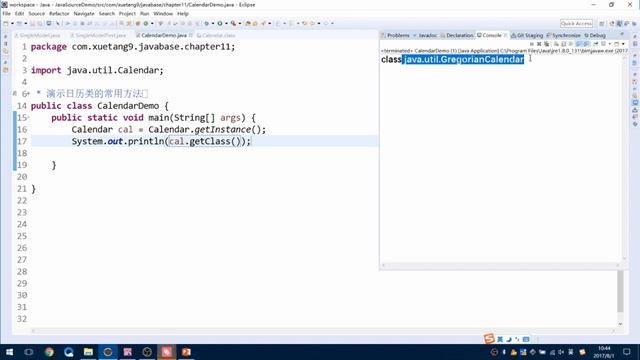
Task: Switch to the CalendarDemo.java editor tab
Action: coord(164,36)
